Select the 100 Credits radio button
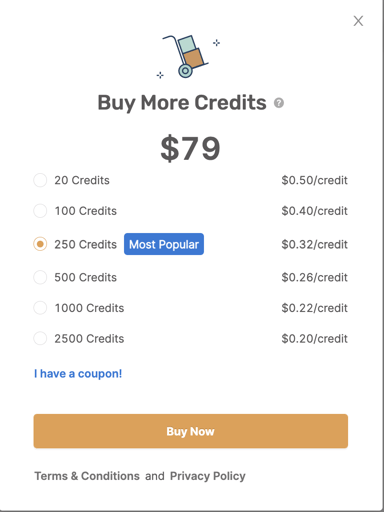384x512 pixels. point(40,211)
